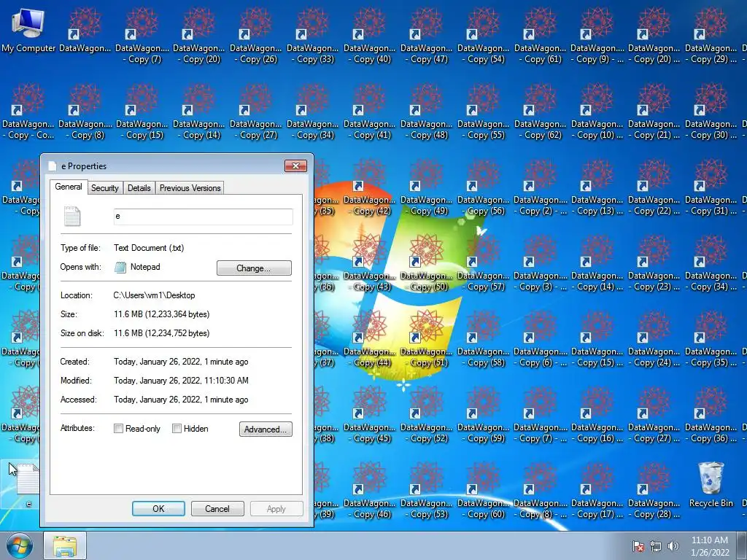Click the size value 11.6 MB (12,233,364 bytes)

(161, 314)
